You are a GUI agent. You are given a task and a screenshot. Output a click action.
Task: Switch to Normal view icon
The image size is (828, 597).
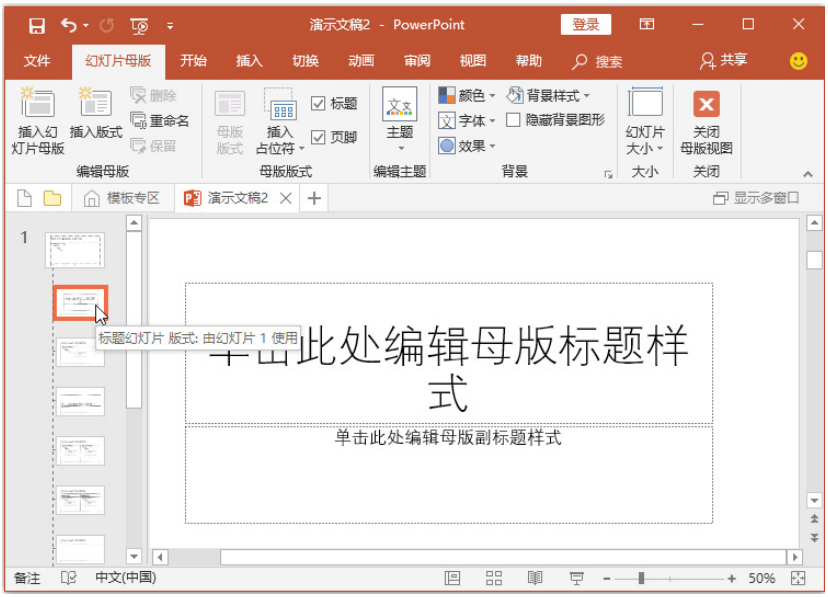[x=452, y=579]
